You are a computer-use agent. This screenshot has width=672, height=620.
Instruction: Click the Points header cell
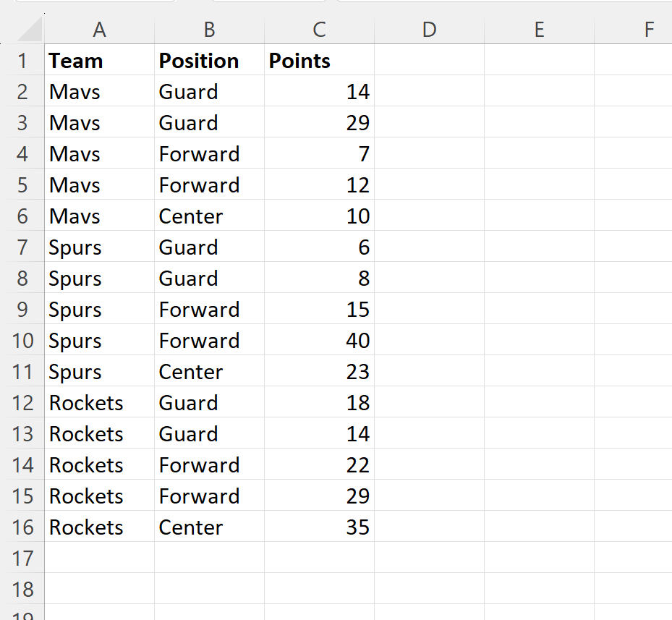tap(319, 60)
